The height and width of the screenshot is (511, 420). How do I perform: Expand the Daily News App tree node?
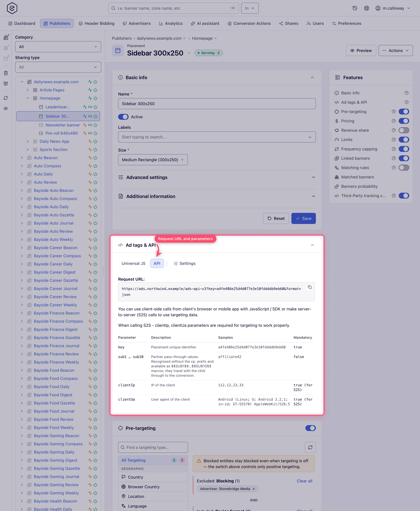coord(28,141)
